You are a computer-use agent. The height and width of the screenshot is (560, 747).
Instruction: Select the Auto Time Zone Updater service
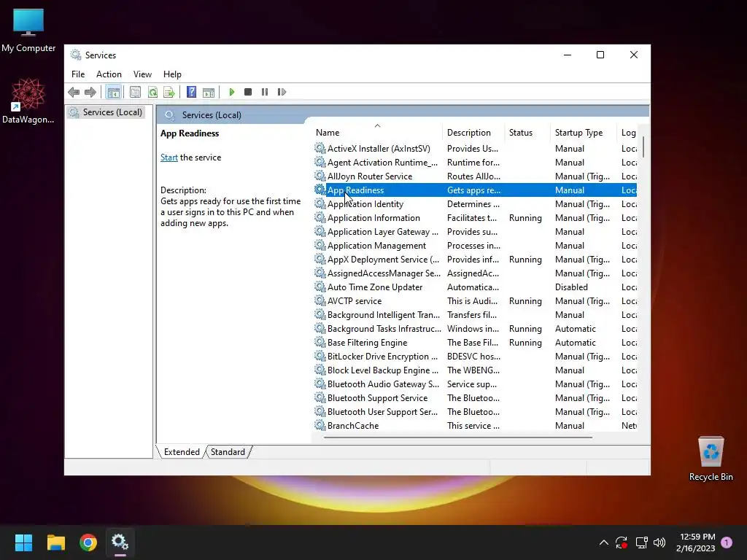pyautogui.click(x=475, y=287)
